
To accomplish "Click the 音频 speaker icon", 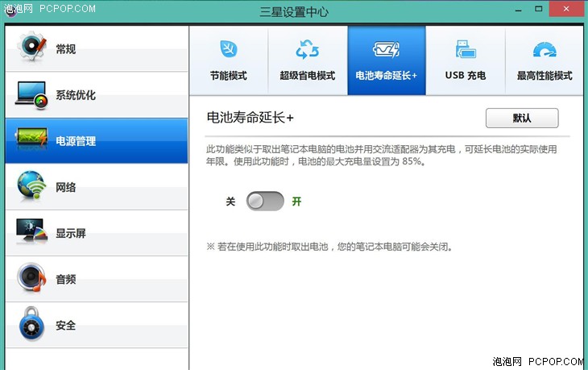I will [x=31, y=277].
